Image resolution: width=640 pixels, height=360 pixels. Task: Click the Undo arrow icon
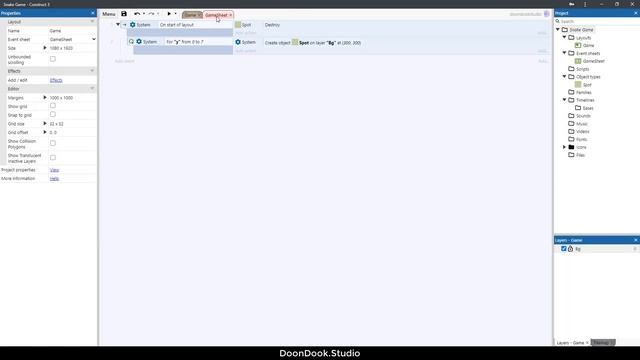(137, 14)
